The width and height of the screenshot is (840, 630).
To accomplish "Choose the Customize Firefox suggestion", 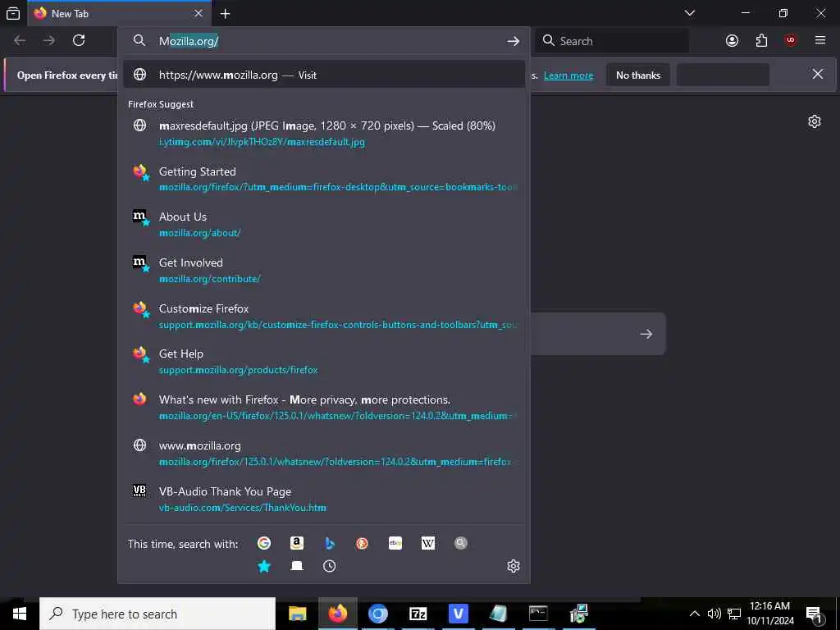I will coord(323,316).
